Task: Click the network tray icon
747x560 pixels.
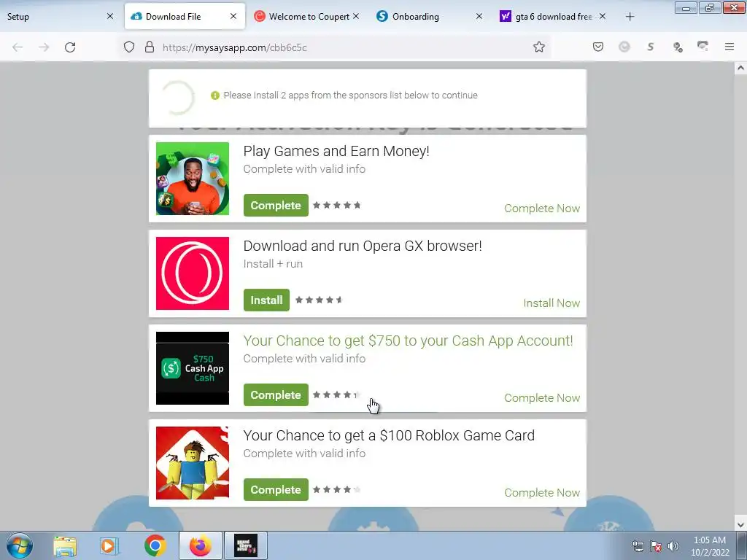Action: click(x=638, y=546)
